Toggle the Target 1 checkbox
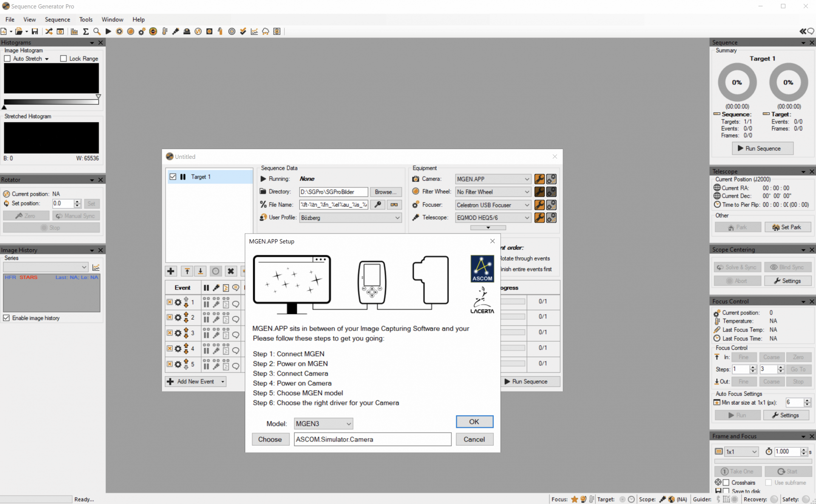The height and width of the screenshot is (504, 816). click(173, 177)
